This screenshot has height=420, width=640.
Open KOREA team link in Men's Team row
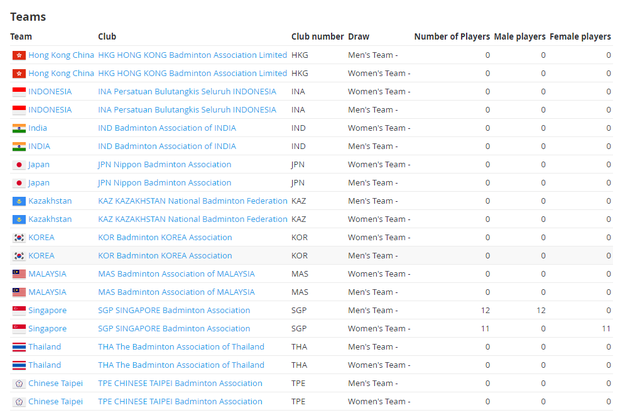pyautogui.click(x=41, y=256)
